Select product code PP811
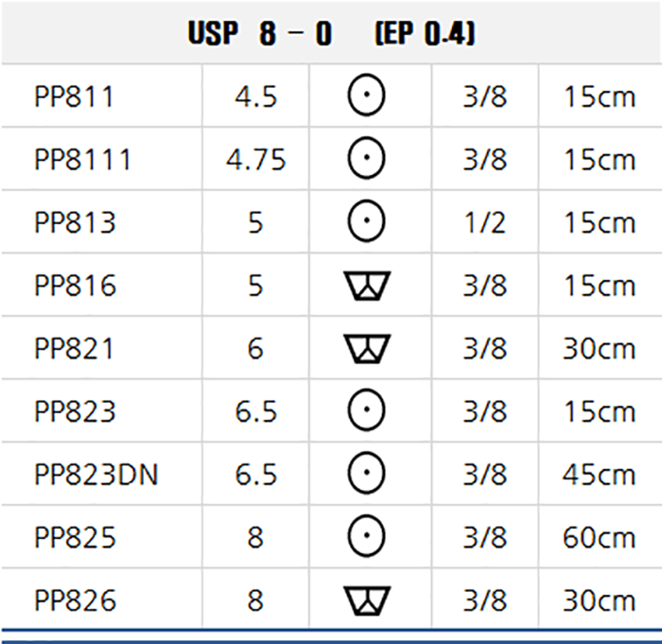662x644 pixels. point(75,96)
